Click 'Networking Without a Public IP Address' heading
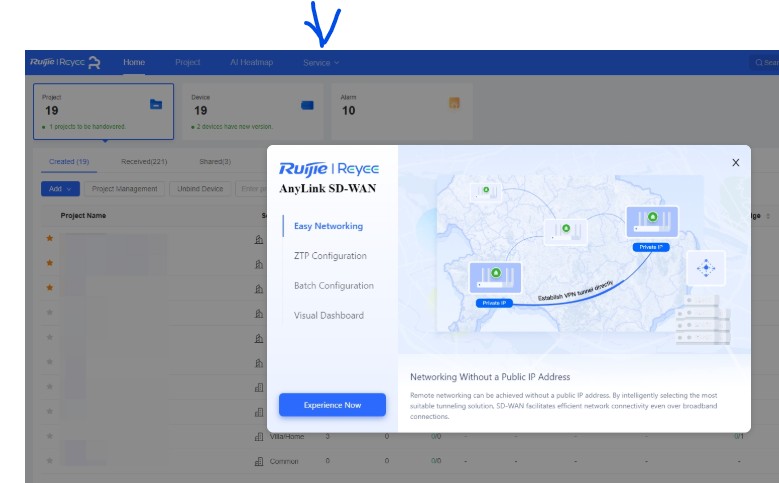Viewport: 779px width, 483px height. 490,377
